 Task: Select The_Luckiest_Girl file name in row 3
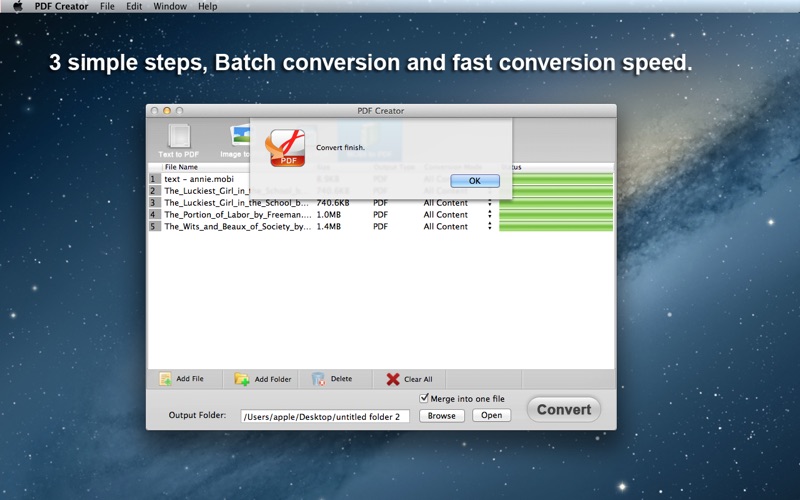coord(236,203)
